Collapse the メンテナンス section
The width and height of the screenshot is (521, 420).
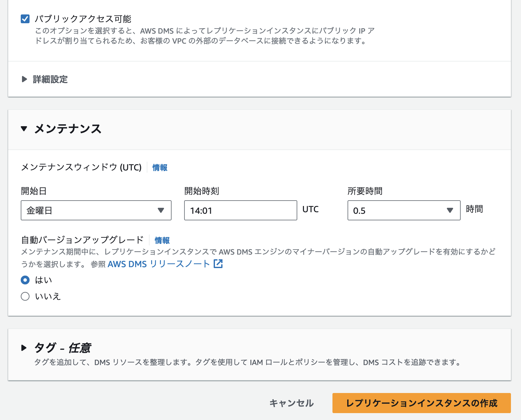[62, 129]
